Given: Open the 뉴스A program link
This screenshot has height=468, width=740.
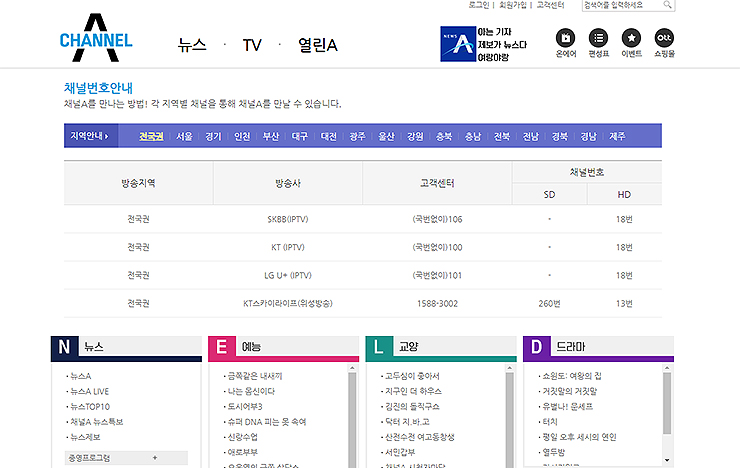Looking at the screenshot, I should [81, 376].
